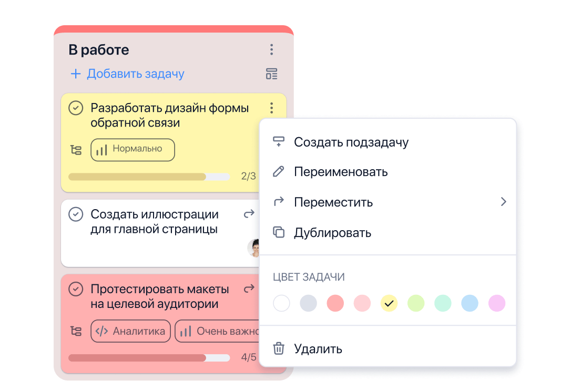
Task: Open the Аналитика tag selector
Action: (130, 331)
